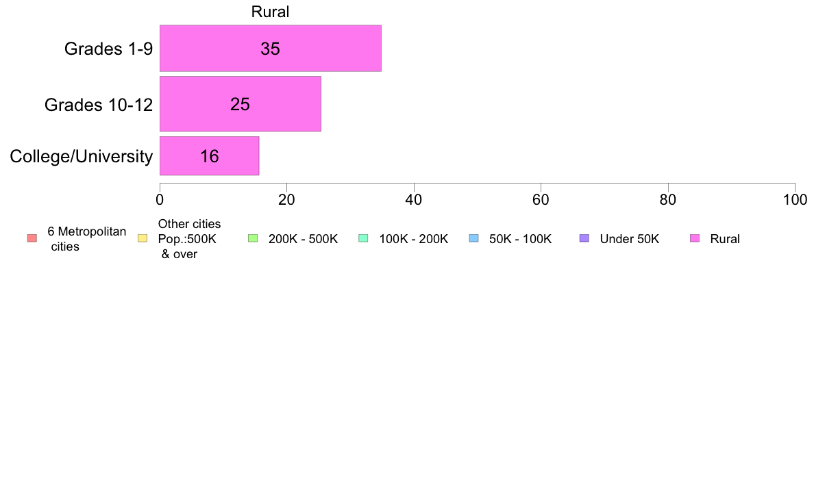Click the green 200K - 500K legend swatch

pyautogui.click(x=253, y=238)
